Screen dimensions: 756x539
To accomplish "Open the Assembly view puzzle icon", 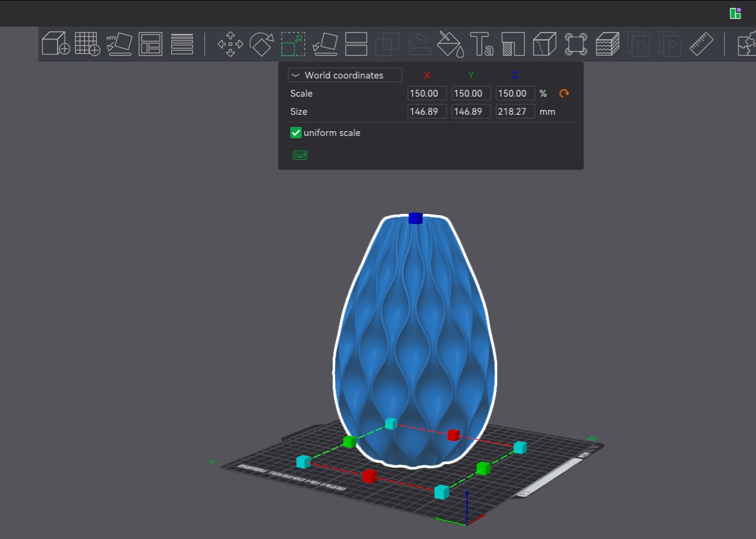I will [747, 44].
